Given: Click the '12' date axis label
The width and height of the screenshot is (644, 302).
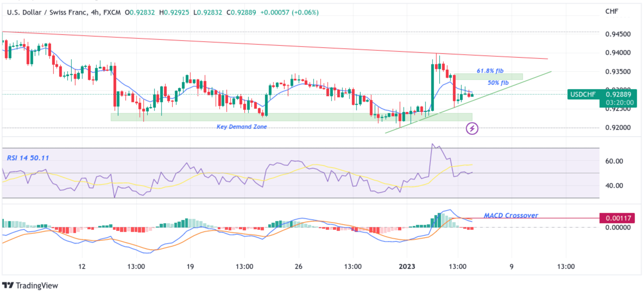Looking at the screenshot, I should pos(82,266).
